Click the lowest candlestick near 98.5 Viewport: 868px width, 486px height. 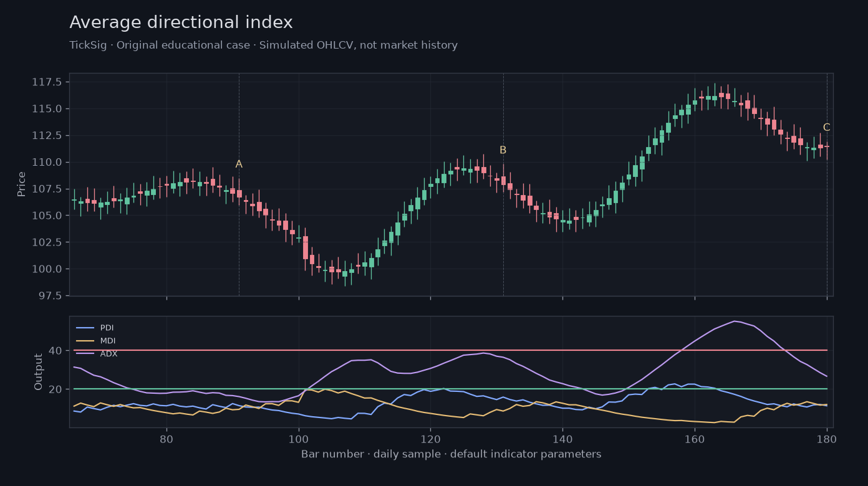(345, 274)
